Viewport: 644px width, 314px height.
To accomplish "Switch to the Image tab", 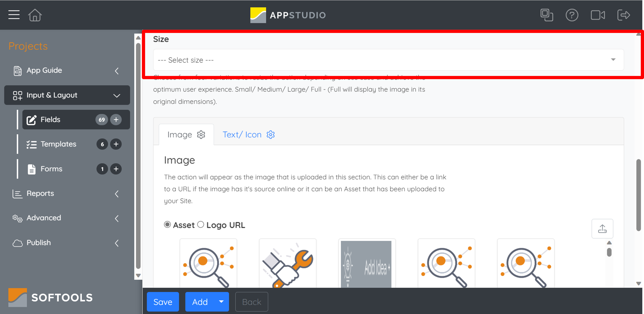I will pyautogui.click(x=186, y=135).
